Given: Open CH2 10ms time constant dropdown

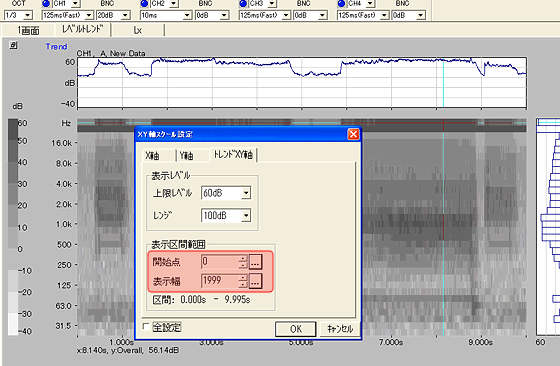Looking at the screenshot, I should [x=187, y=15].
